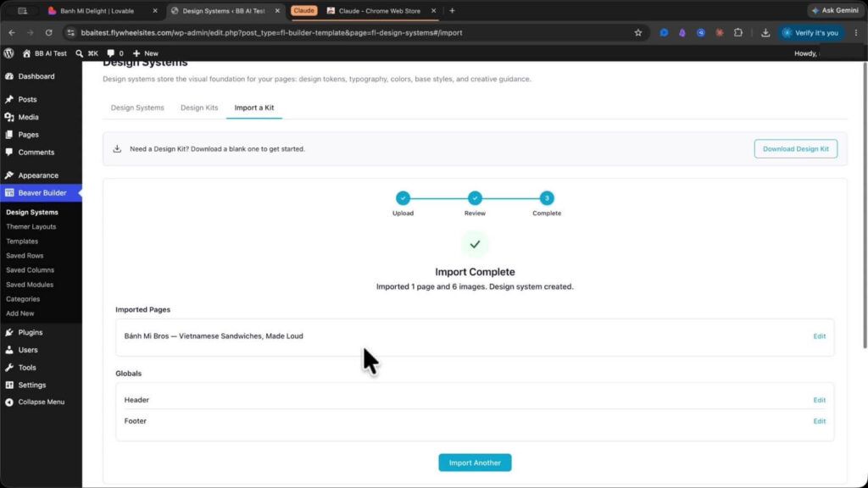Image resolution: width=868 pixels, height=488 pixels.
Task: Click the download icon in kit notice
Action: (117, 149)
